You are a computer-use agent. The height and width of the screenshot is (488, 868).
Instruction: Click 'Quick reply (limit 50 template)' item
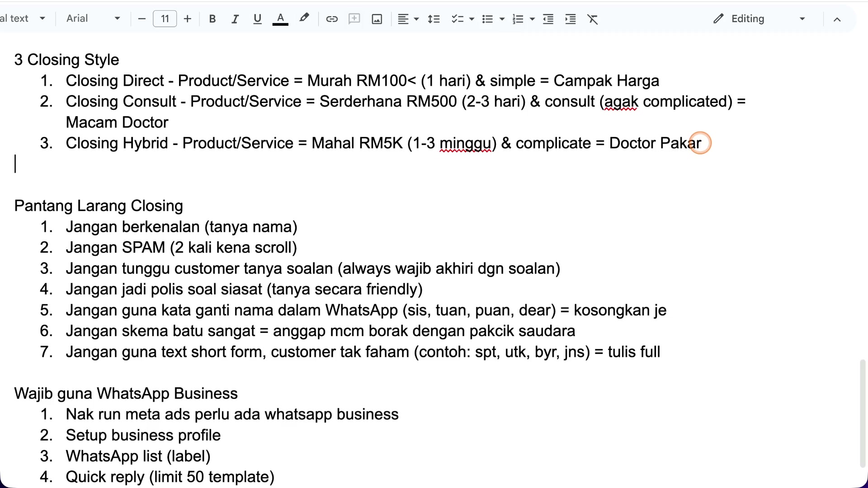coord(170,477)
